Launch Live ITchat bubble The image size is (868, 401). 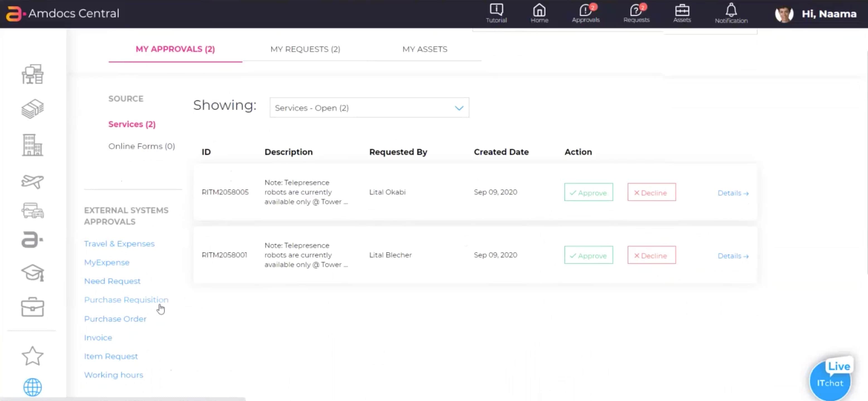pos(830,380)
